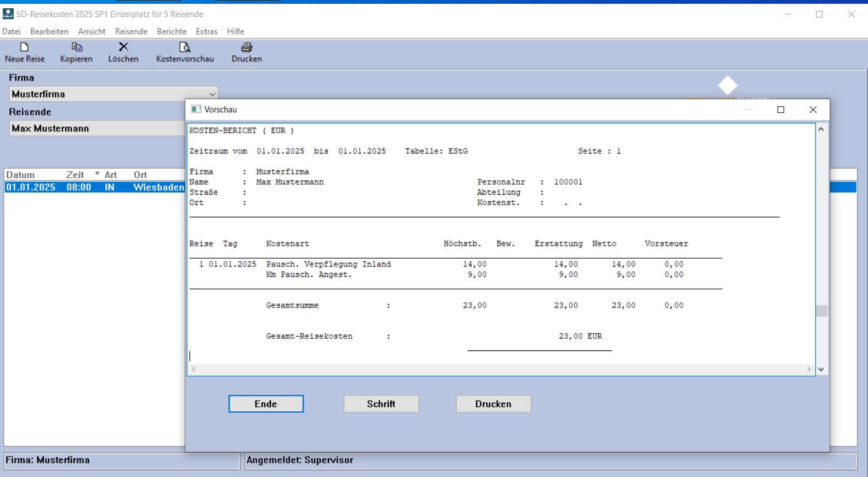
Task: Close the Vorschau preview window
Action: point(813,110)
